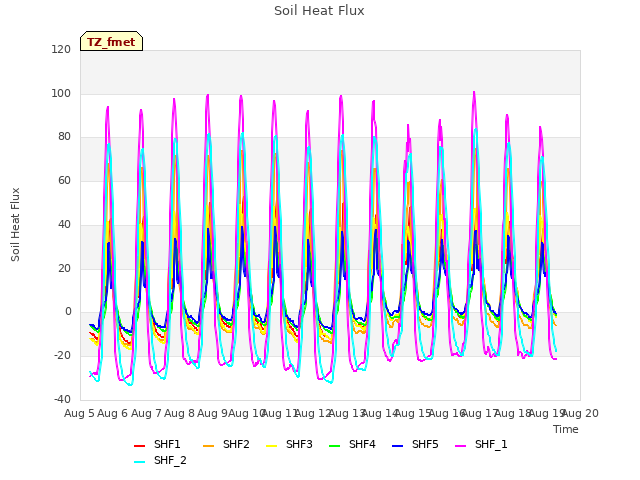
Task: Click the Aug 18 x-axis label
Action: [x=513, y=413]
